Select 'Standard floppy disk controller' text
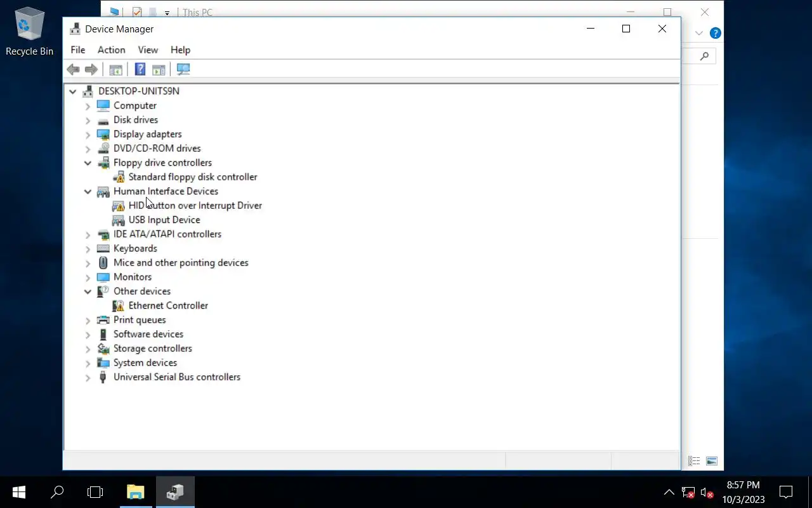Viewport: 812px width, 508px height. click(x=193, y=177)
